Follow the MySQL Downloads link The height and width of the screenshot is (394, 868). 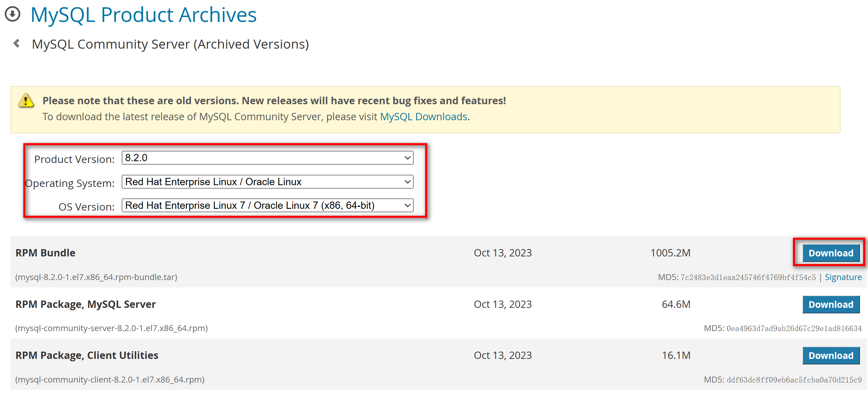pyautogui.click(x=423, y=117)
